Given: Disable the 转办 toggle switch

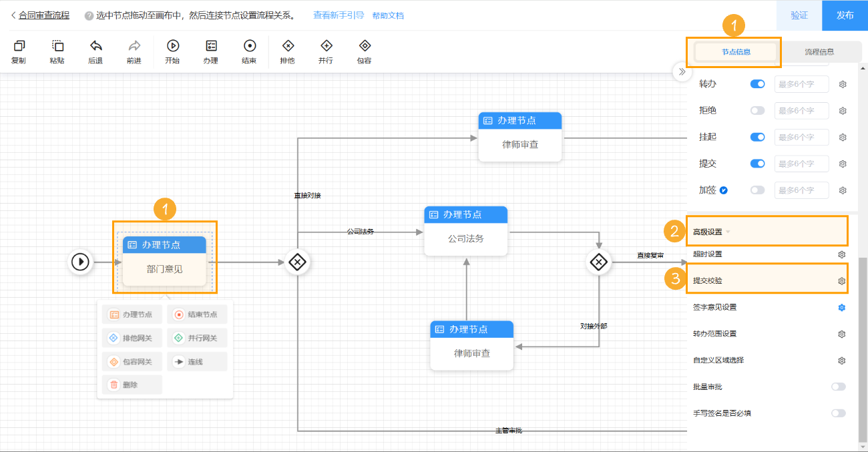Looking at the screenshot, I should click(757, 84).
